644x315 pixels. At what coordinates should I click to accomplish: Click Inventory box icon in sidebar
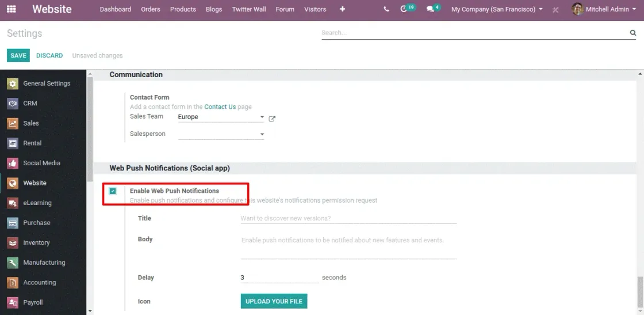[13, 242]
